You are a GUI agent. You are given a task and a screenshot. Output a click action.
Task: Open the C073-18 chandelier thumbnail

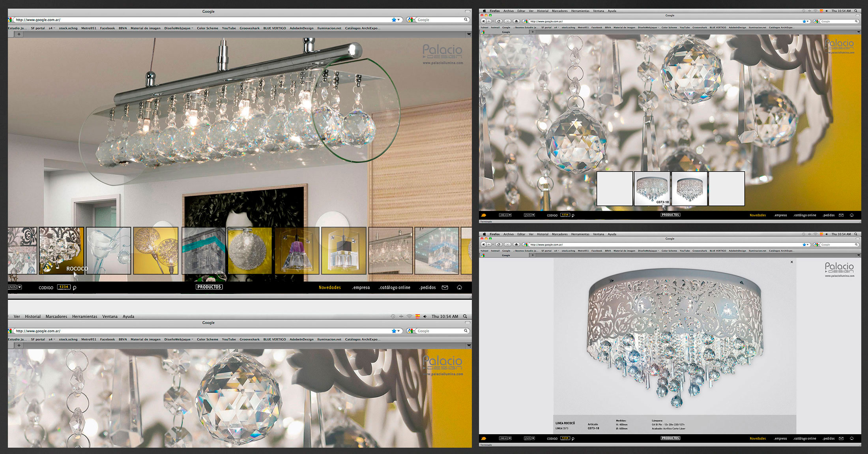click(x=652, y=189)
